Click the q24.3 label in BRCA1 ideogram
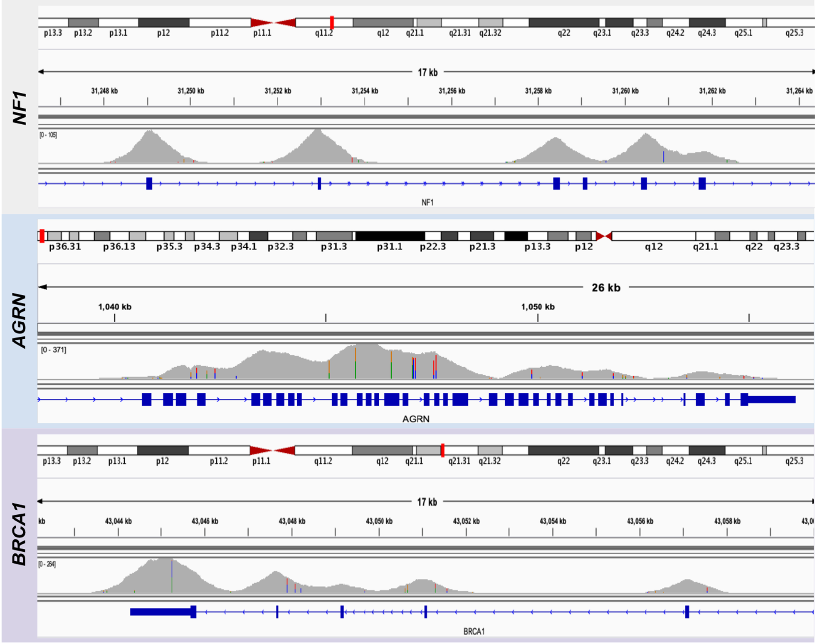Screen dimensions: 815x644 pos(706,461)
